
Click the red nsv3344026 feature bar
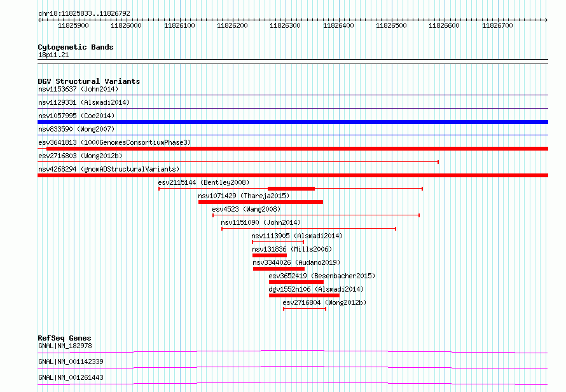pos(279,269)
